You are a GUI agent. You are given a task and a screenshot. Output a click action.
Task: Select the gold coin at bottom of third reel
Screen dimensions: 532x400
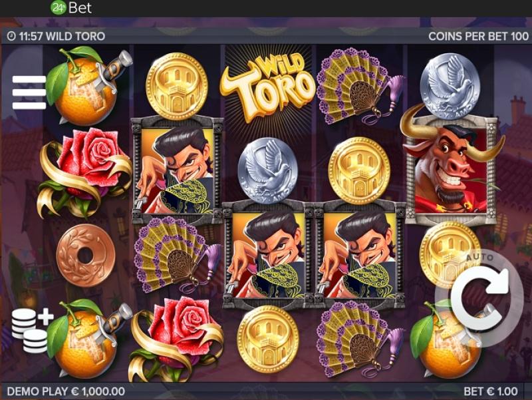(x=268, y=339)
